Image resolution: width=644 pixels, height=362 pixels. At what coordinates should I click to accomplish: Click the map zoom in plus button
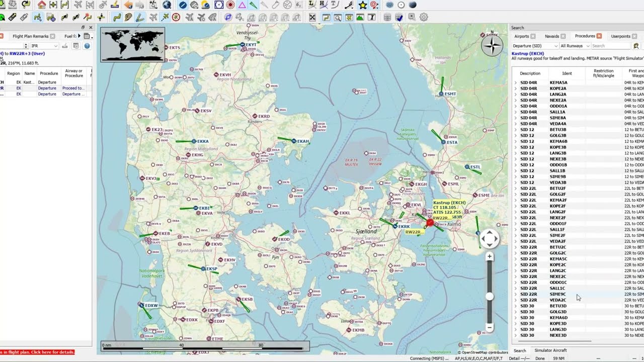(489, 257)
